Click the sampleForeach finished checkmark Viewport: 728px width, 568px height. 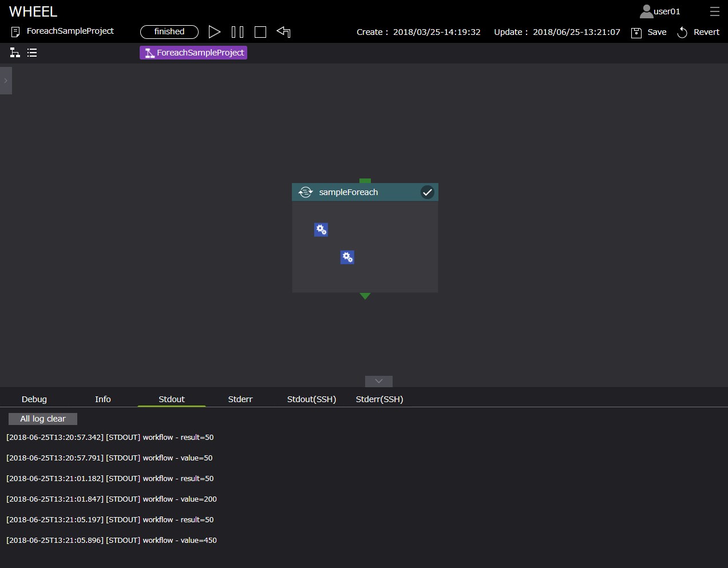click(427, 192)
